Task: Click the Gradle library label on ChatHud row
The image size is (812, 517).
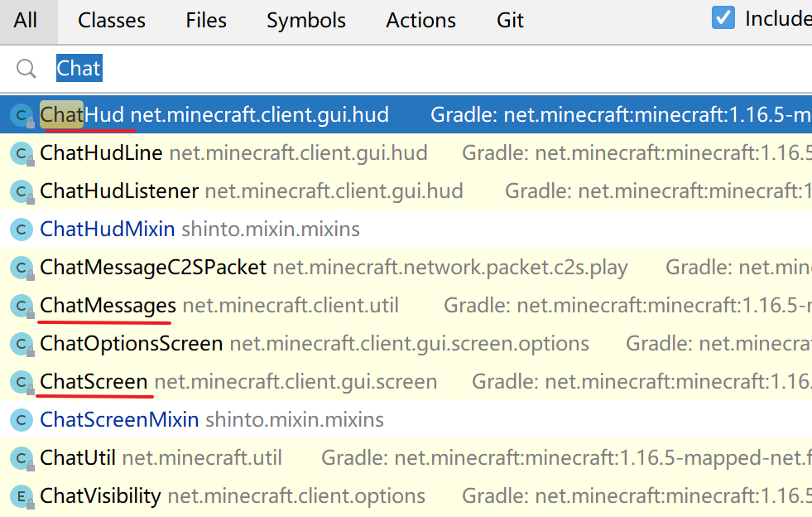Action: pyautogui.click(x=621, y=114)
